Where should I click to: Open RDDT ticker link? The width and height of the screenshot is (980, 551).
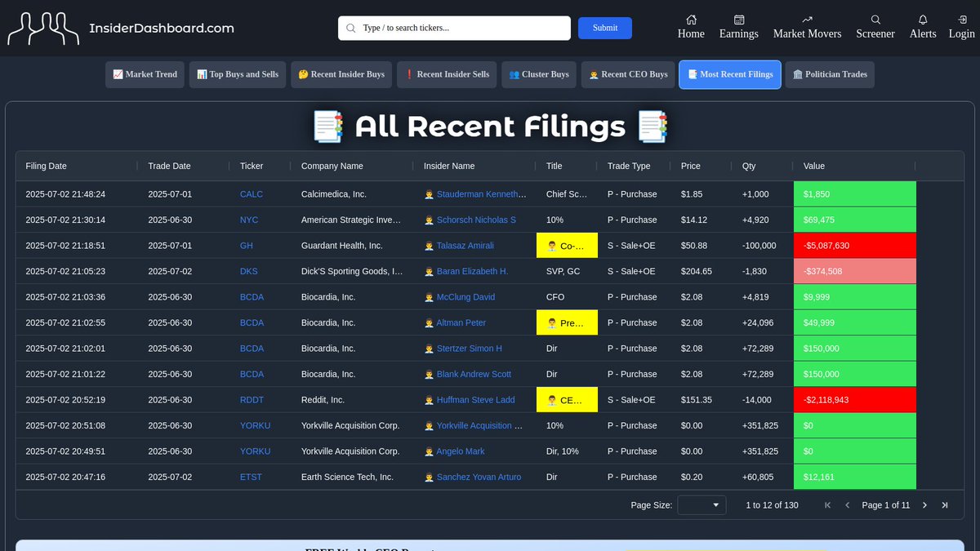252,400
